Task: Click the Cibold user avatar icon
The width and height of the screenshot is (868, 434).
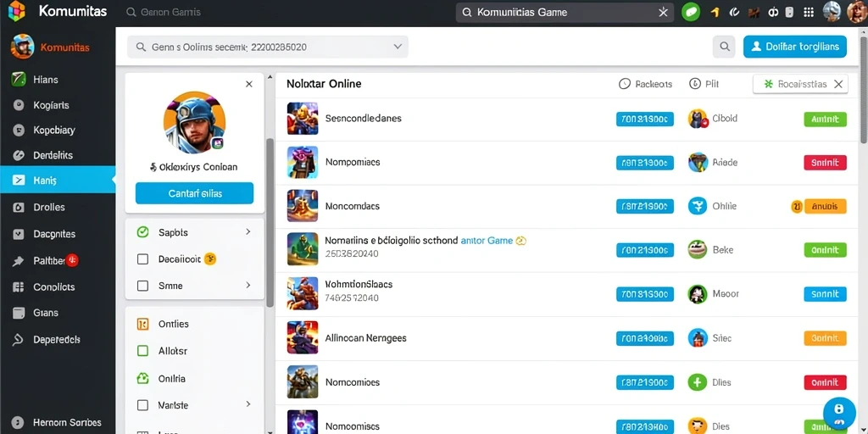Action: coord(698,119)
